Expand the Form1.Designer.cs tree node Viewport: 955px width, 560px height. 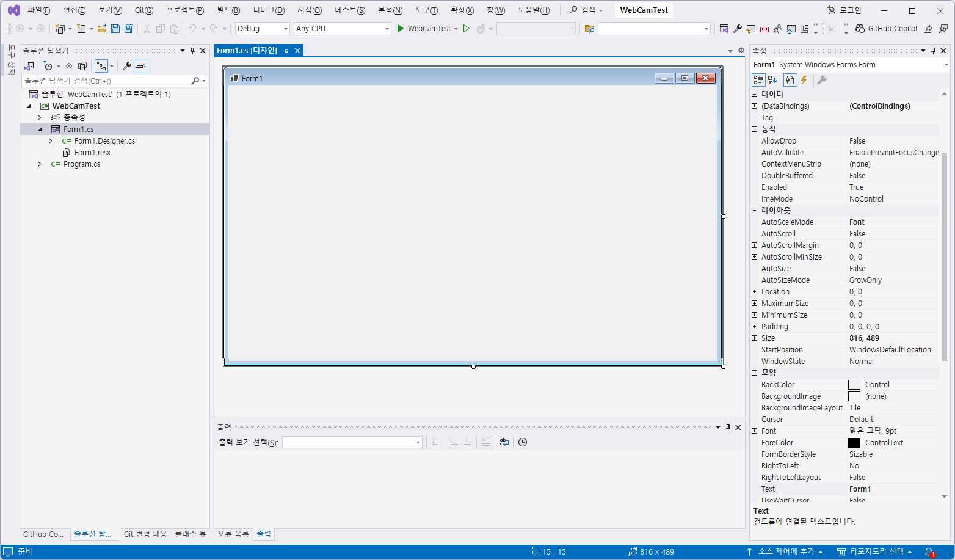point(51,141)
